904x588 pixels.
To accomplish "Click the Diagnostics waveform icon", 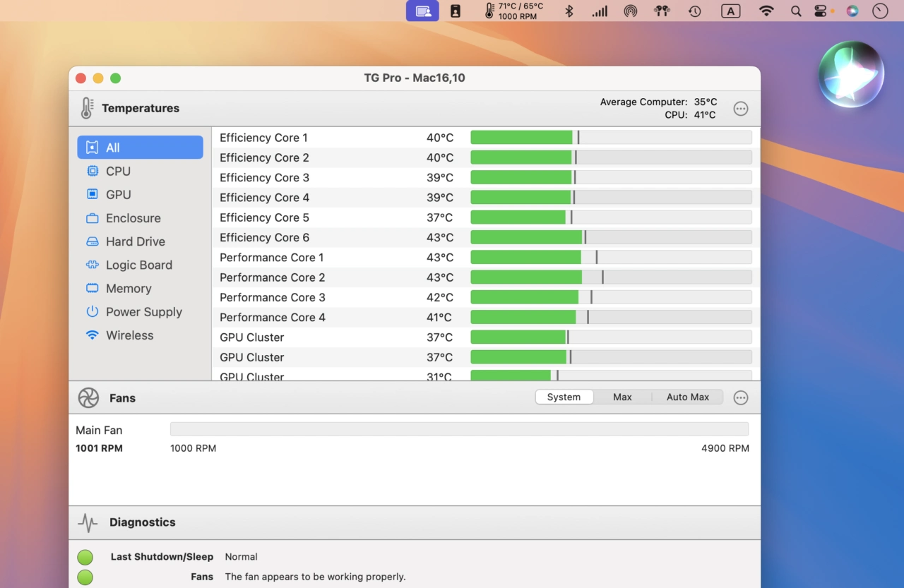I will click(x=88, y=522).
